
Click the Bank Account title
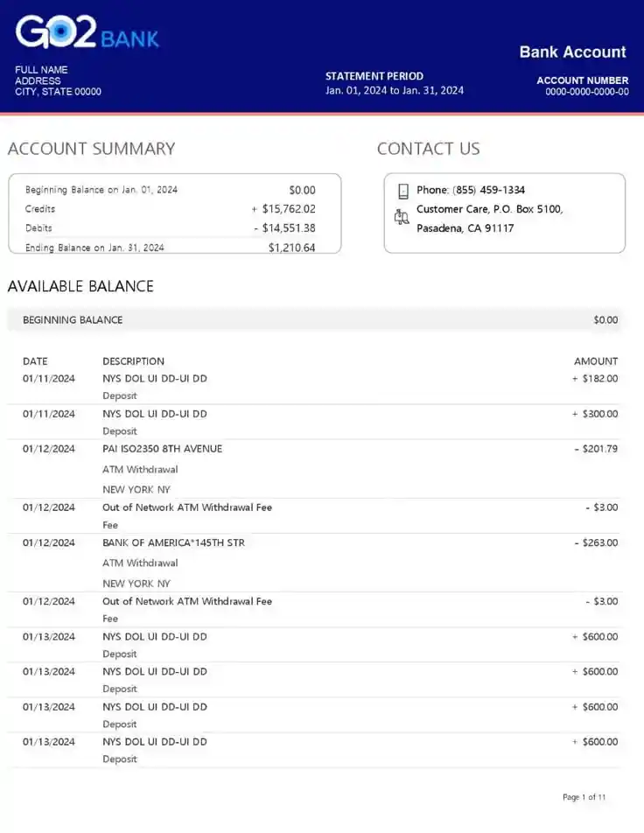click(572, 52)
